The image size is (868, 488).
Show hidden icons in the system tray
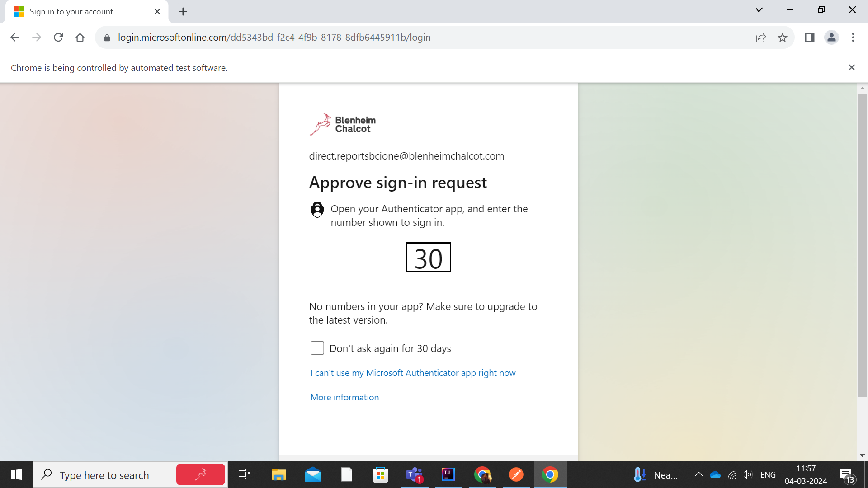[698, 474]
